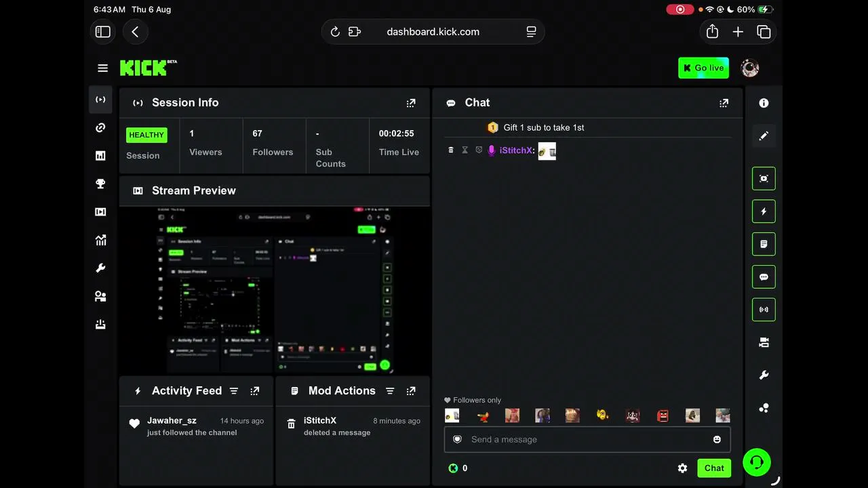Image resolution: width=868 pixels, height=488 pixels.
Task: Timeout iStitchX using the hourglass icon
Action: (465, 150)
